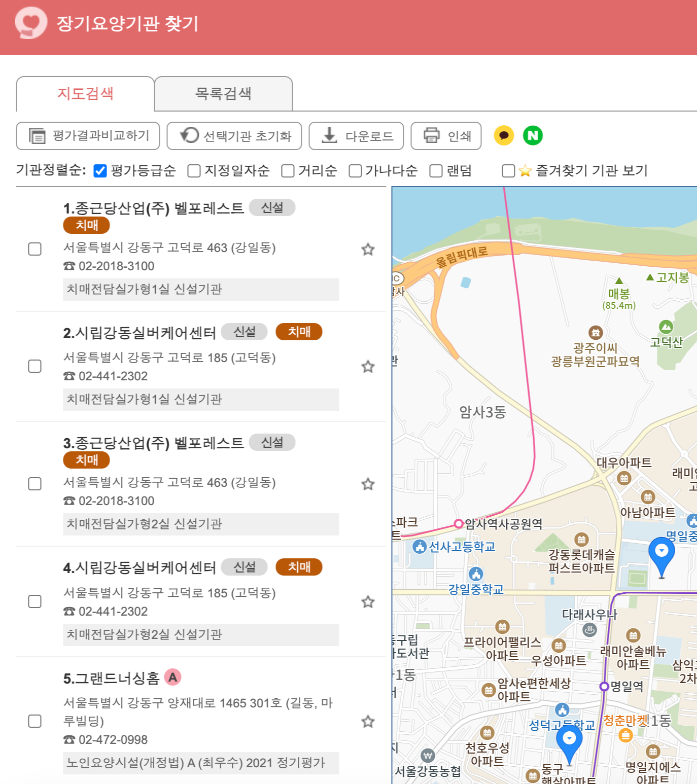697x784 pixels.
Task: Check 거리순 sort checkbox
Action: tap(288, 171)
